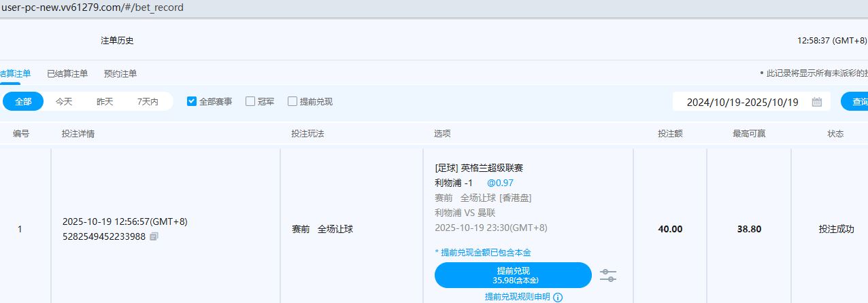Copy the bet order number 5282549452233988

pos(154,236)
